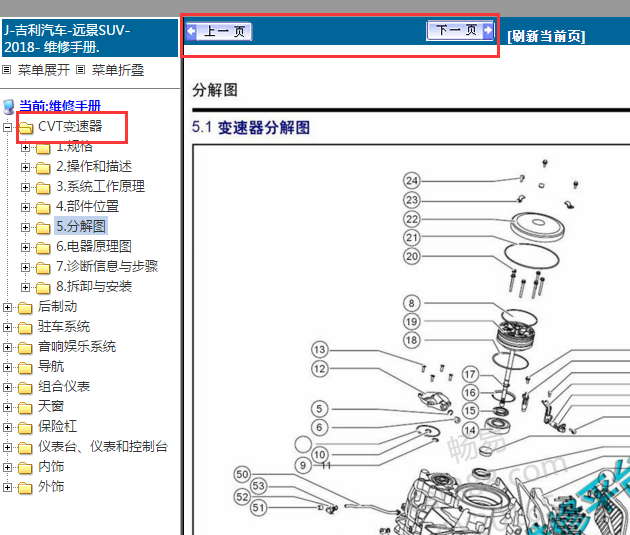630x535 pixels.
Task: Open the 组合仪表 section
Action: (64, 386)
